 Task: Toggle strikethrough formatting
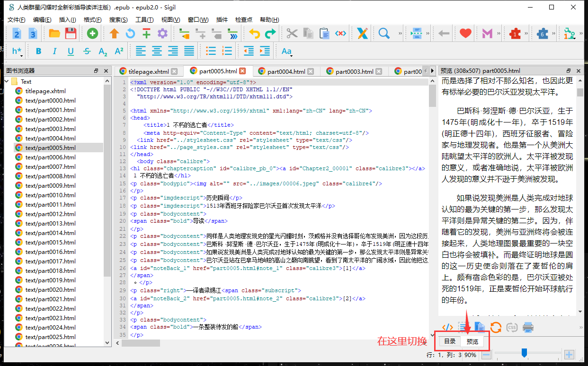(87, 51)
